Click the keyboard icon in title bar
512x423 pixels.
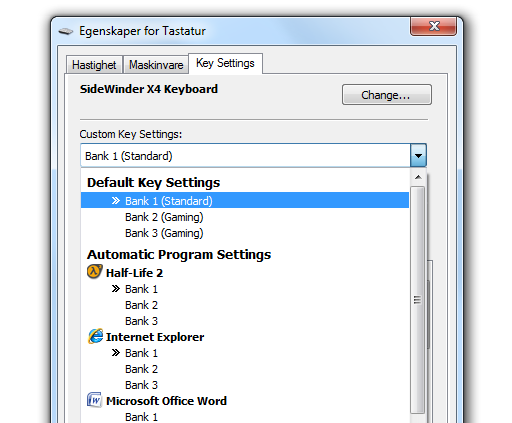(66, 31)
